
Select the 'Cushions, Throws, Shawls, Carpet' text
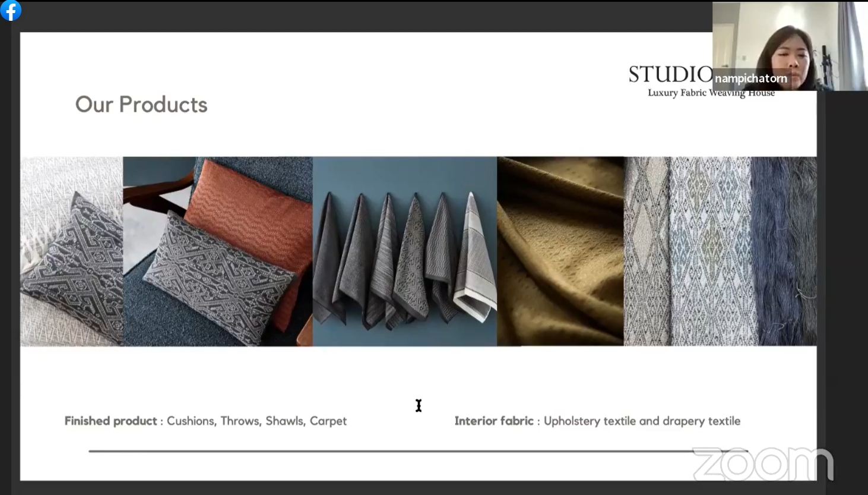[256, 421]
